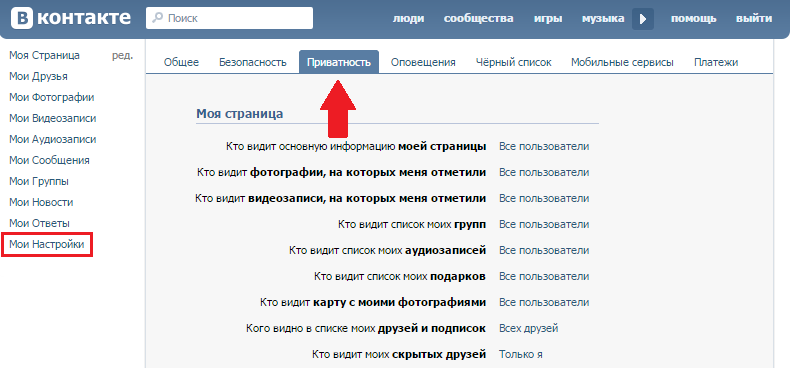Click the Моя страница section heading

[240, 114]
